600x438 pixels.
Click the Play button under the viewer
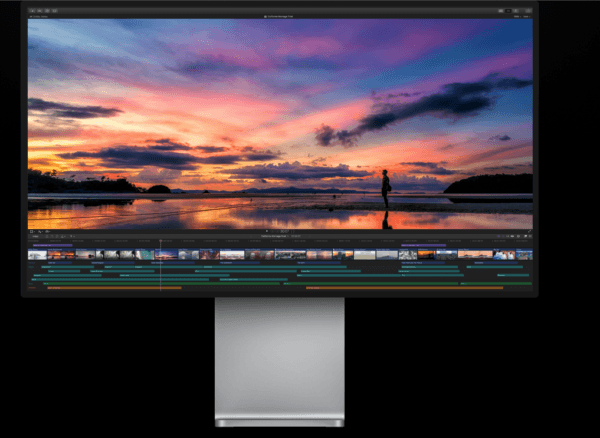point(267,231)
